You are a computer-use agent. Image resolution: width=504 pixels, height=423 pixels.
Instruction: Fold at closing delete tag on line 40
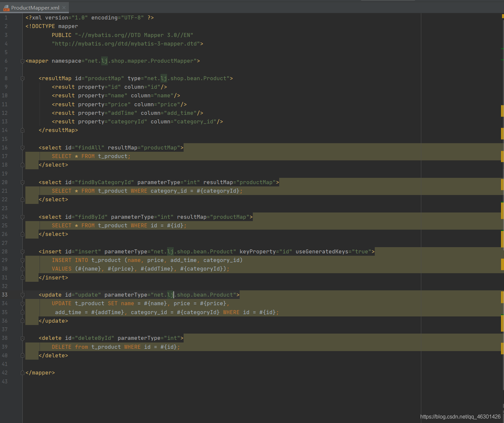(x=22, y=356)
